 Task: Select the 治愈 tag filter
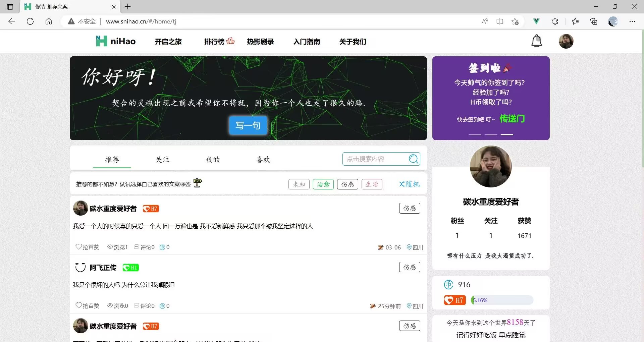coord(323,184)
